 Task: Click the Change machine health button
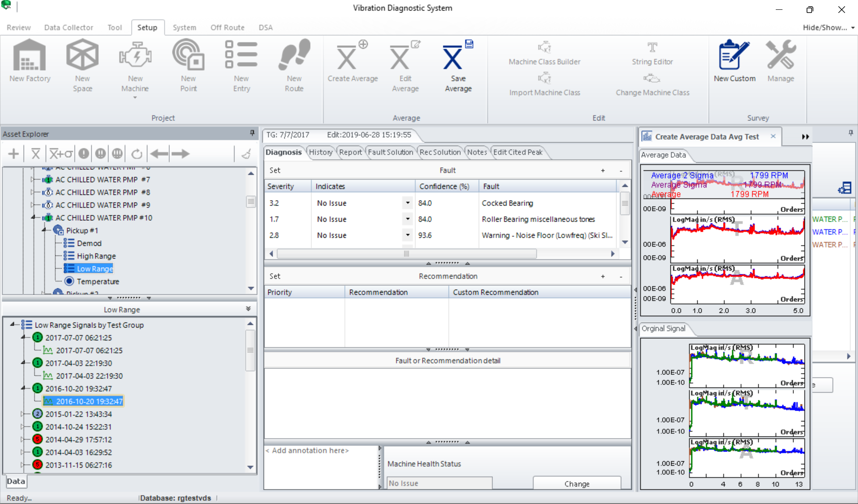[x=577, y=483]
